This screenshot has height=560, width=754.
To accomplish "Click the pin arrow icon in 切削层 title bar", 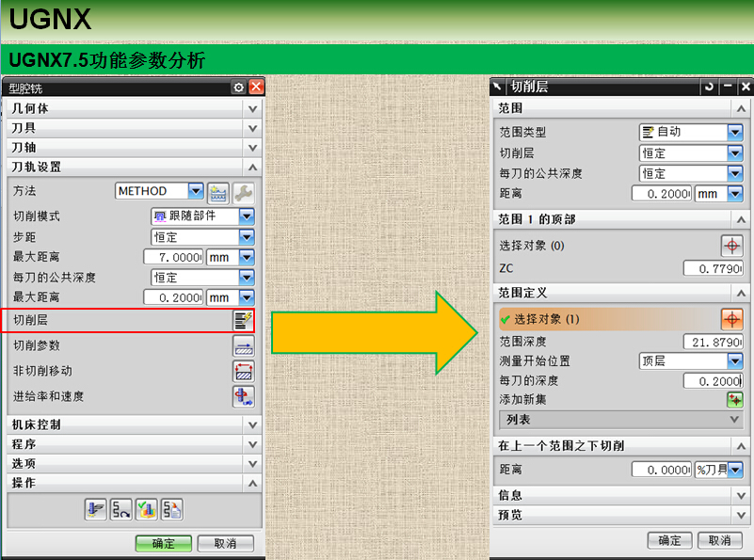I will (497, 87).
